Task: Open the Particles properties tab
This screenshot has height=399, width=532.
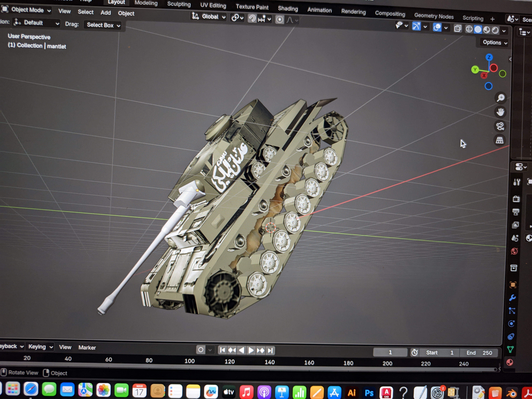Action: point(512,311)
